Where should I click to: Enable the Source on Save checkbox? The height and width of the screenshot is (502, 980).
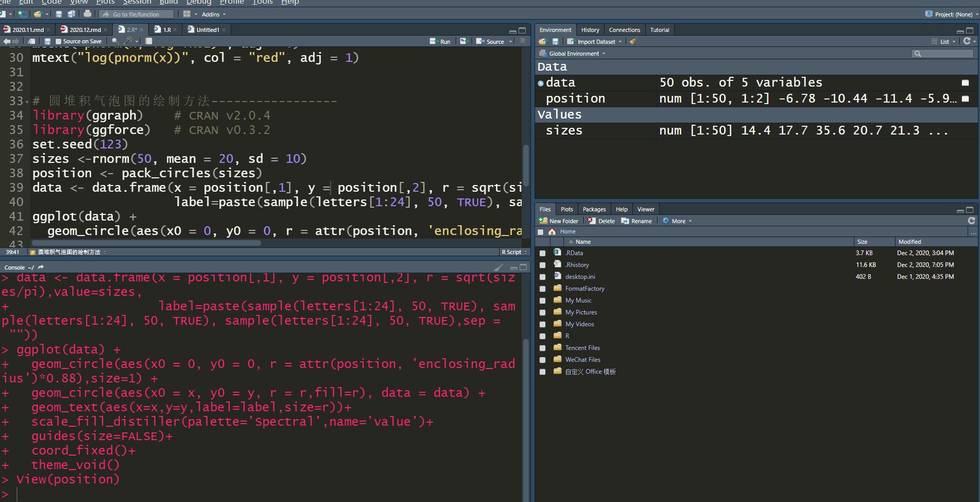coord(58,41)
